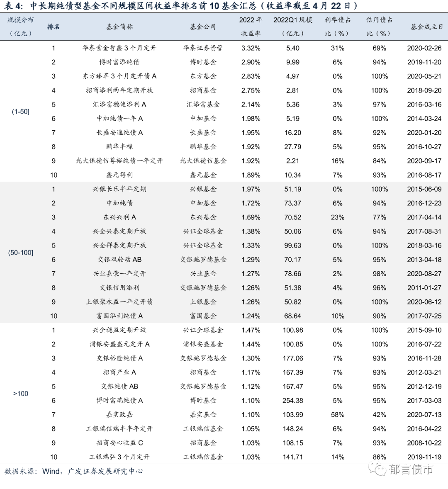Click the '(1-50]' size range label

click(x=21, y=111)
